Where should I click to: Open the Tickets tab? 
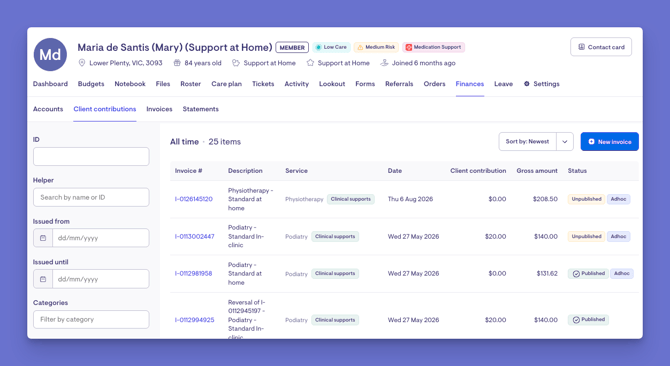tap(263, 84)
